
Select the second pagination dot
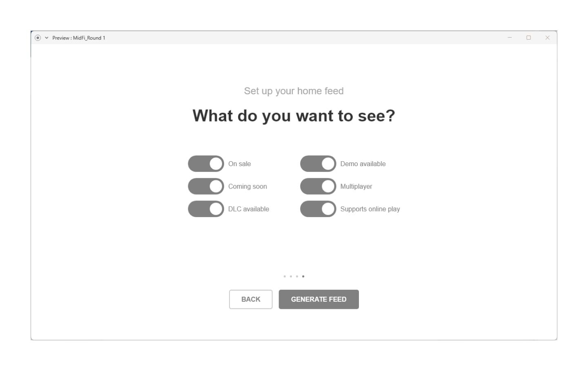point(291,276)
